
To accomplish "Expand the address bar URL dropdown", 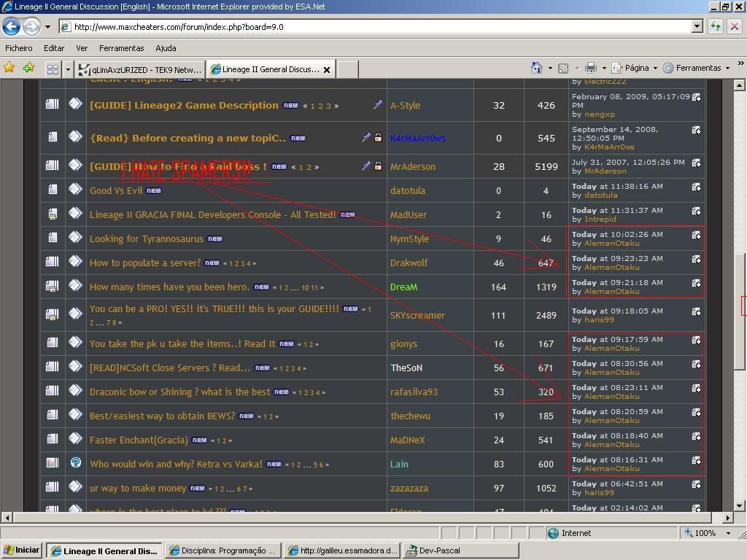I will pyautogui.click(x=697, y=27).
